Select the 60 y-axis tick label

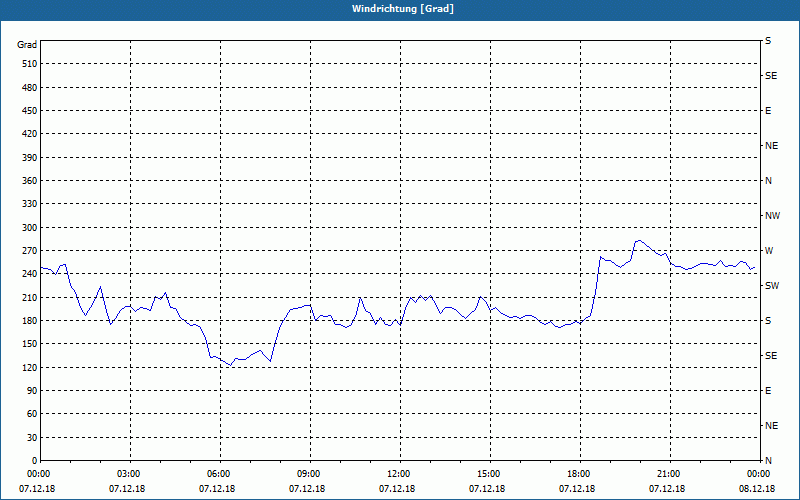pyautogui.click(x=32, y=414)
